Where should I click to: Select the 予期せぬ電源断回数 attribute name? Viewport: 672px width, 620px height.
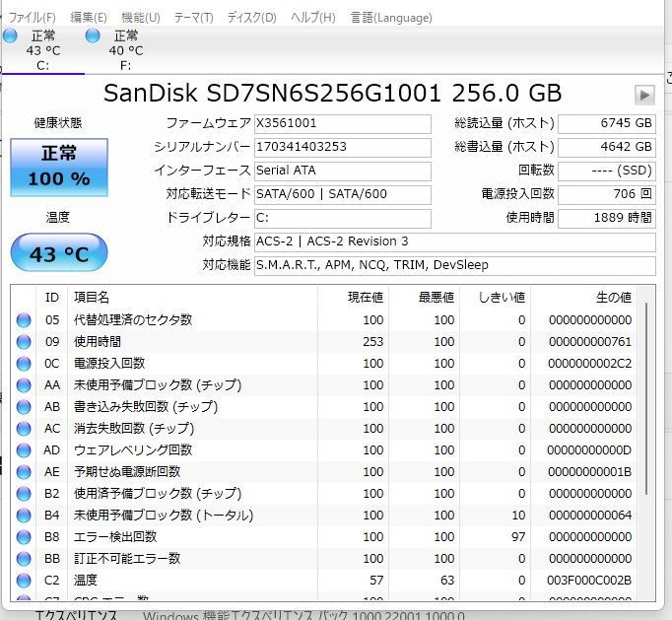click(127, 472)
